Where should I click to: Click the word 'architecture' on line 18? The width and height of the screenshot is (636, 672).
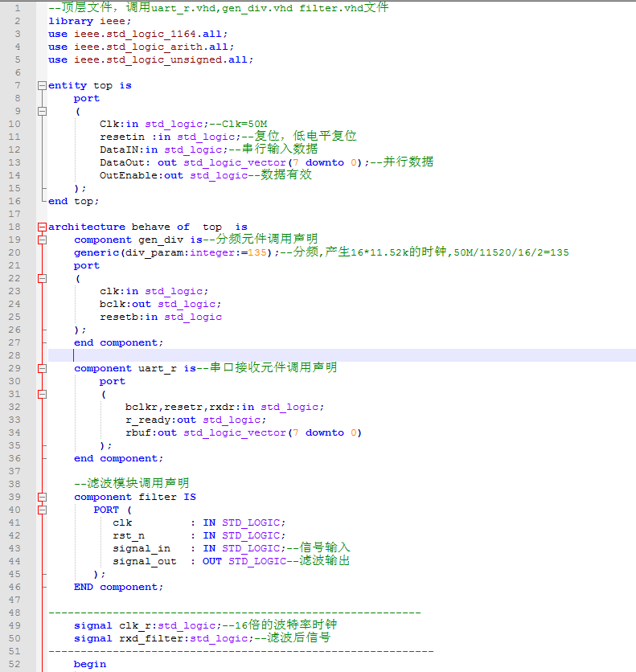(87, 227)
